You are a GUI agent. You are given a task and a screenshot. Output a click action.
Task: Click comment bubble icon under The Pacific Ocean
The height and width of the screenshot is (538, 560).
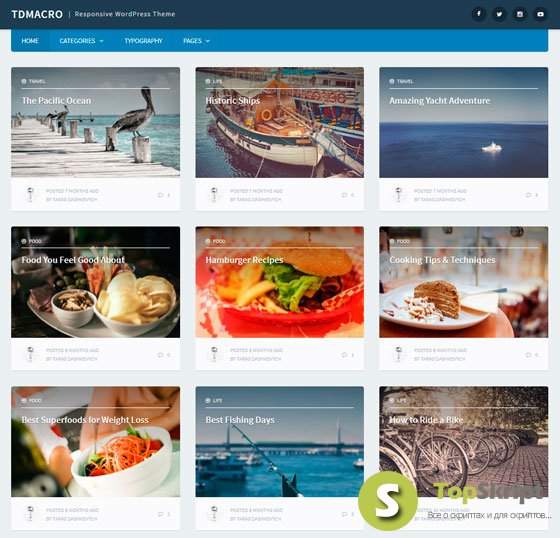pos(160,195)
